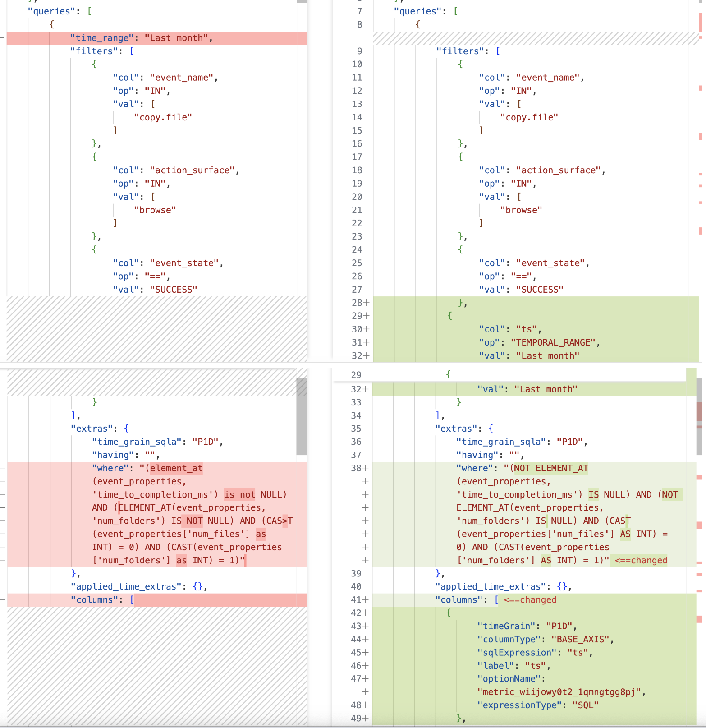
Task: Click the highlighted "is not" removed text
Action: pos(239,494)
